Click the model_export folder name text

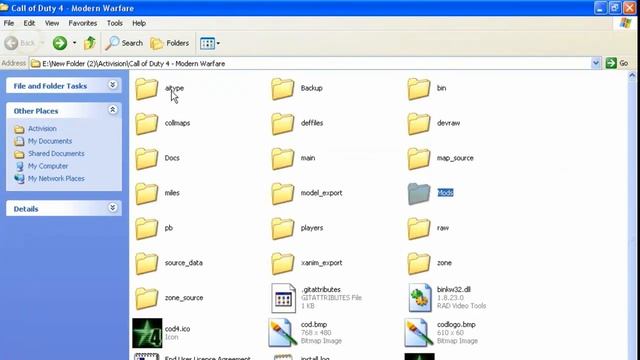pyautogui.click(x=321, y=193)
